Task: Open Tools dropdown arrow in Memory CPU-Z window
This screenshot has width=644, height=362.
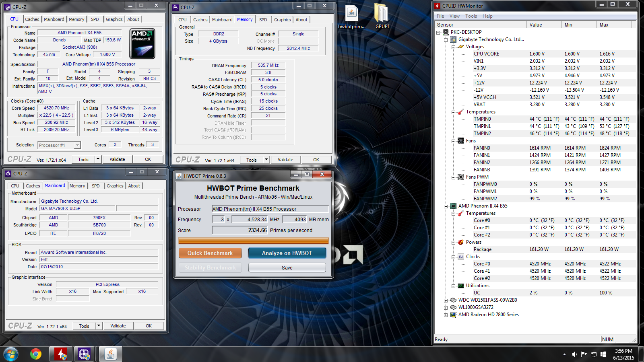Action: 266,160
